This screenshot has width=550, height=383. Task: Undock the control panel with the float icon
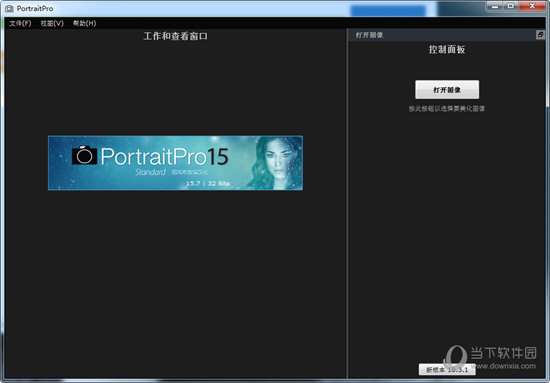[x=540, y=35]
